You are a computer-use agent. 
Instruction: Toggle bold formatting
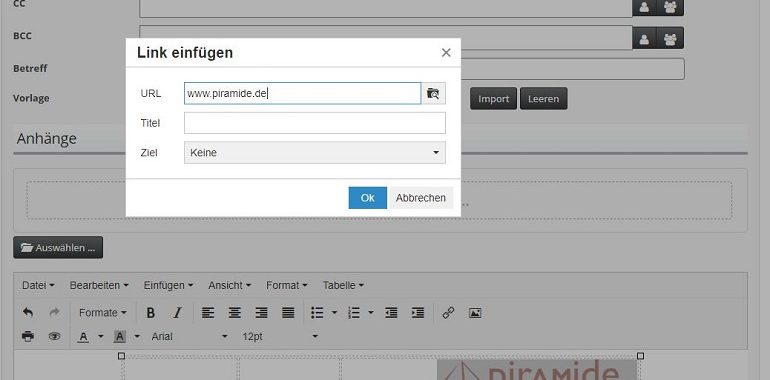pyautogui.click(x=151, y=313)
